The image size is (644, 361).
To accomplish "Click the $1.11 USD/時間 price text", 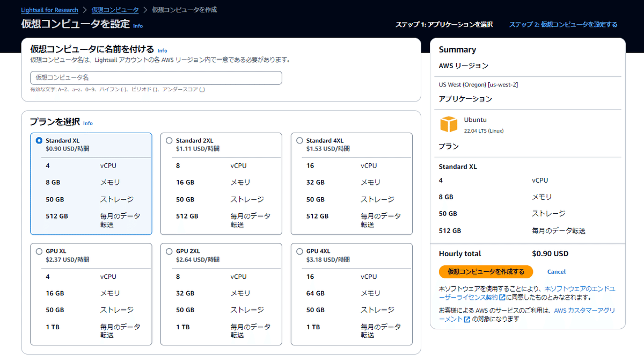I will coord(197,149).
